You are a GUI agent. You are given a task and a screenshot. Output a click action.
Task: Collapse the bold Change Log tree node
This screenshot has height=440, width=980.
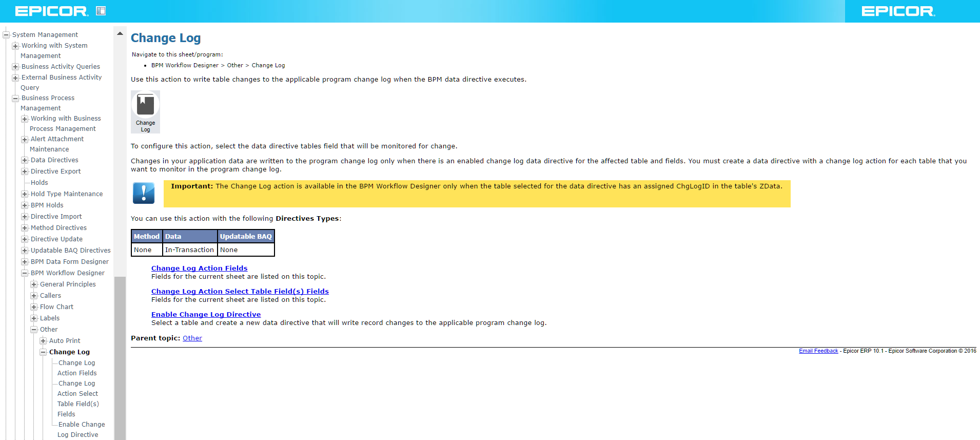pos(44,352)
